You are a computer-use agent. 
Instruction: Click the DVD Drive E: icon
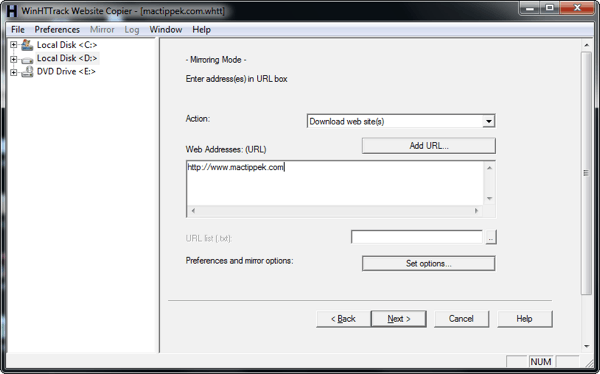tap(27, 72)
